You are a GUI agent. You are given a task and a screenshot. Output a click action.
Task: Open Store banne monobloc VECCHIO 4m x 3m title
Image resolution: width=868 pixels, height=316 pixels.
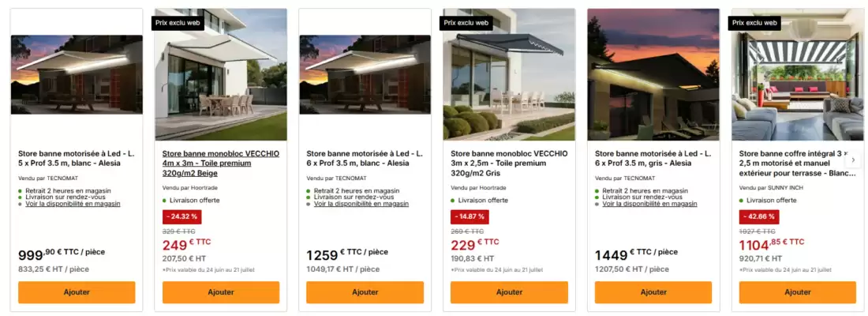coord(221,164)
